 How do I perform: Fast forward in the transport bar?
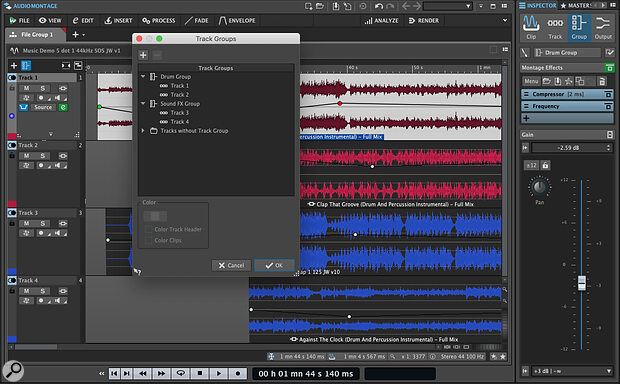tap(161, 373)
